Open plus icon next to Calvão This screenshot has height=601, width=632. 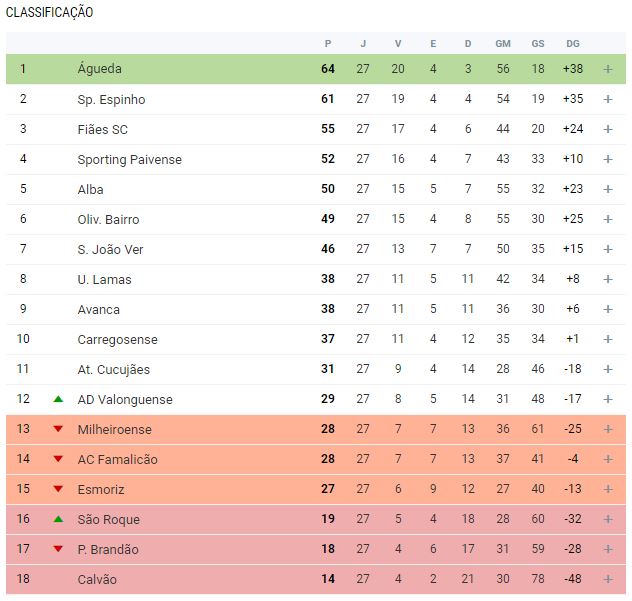point(608,579)
